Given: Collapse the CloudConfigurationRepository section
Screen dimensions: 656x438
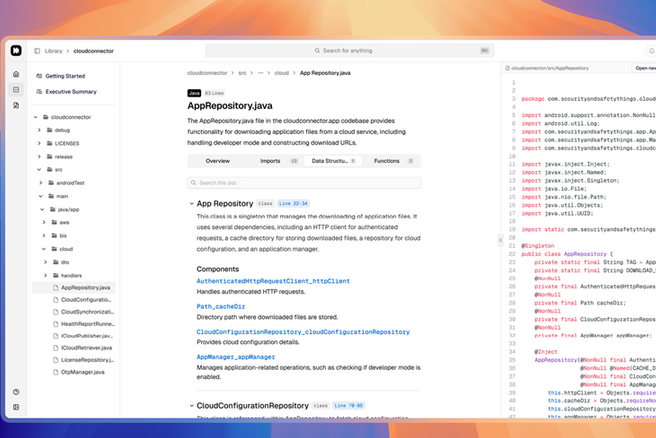Looking at the screenshot, I should click(191, 406).
